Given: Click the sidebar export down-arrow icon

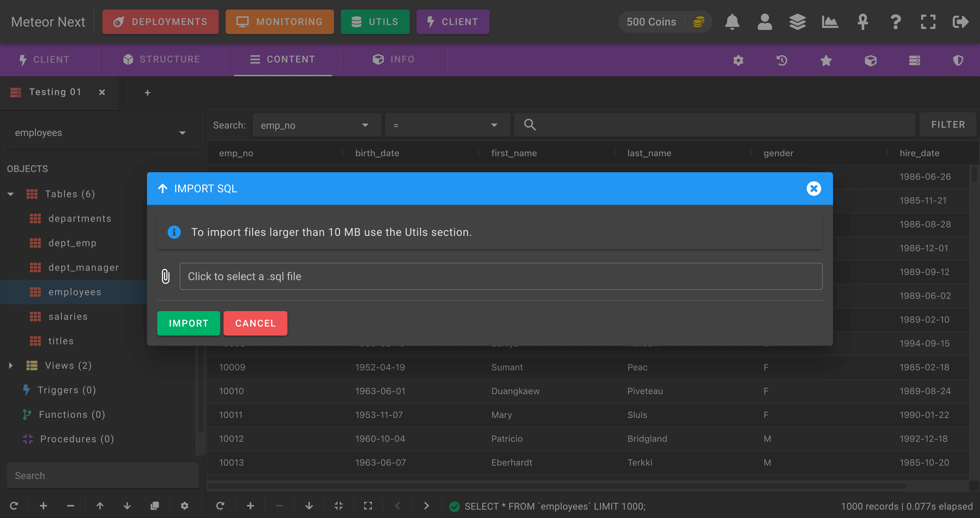Looking at the screenshot, I should 127,506.
